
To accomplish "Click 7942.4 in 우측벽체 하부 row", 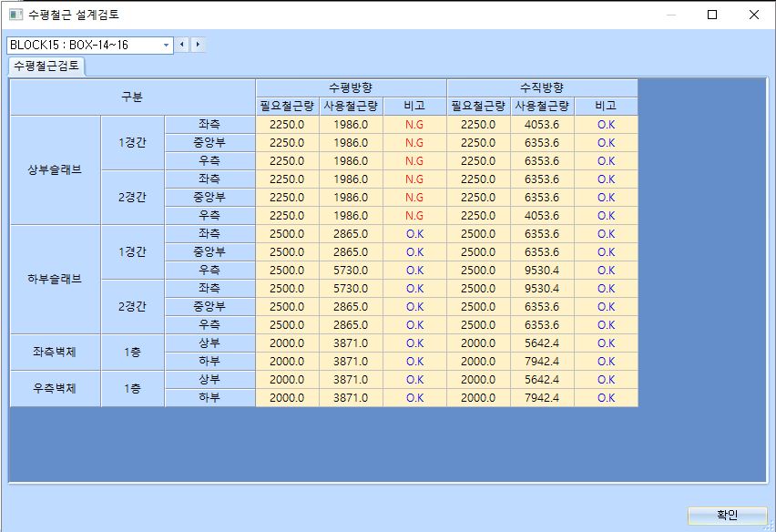I will click(x=543, y=398).
